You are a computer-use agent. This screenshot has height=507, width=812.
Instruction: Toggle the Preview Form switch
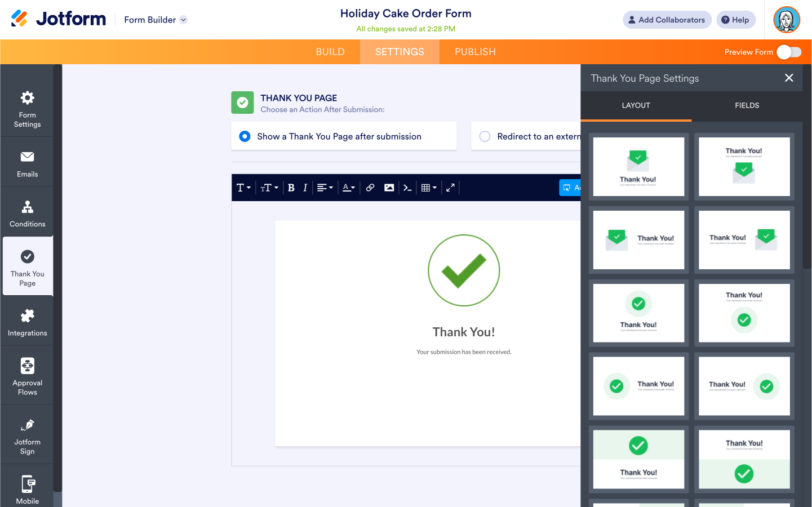(789, 52)
